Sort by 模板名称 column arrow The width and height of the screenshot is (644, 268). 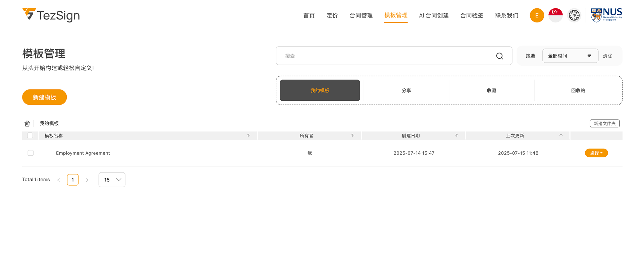[248, 136]
